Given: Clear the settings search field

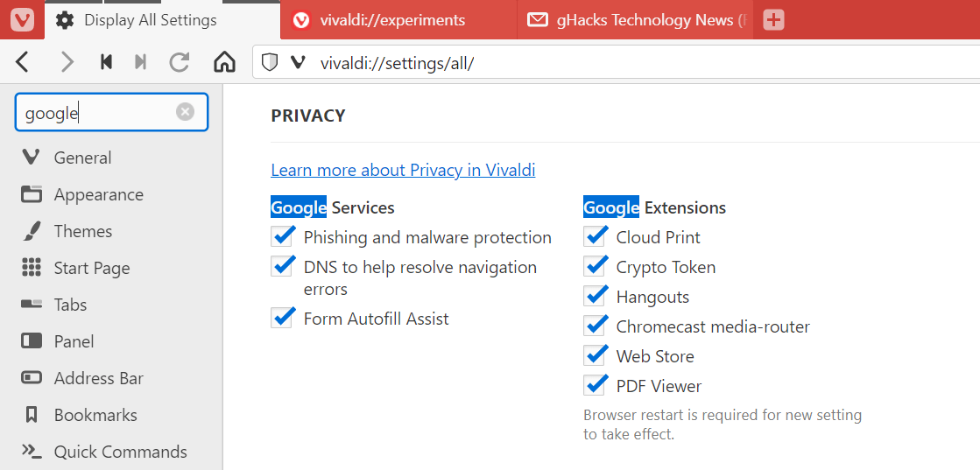Looking at the screenshot, I should pyautogui.click(x=185, y=112).
